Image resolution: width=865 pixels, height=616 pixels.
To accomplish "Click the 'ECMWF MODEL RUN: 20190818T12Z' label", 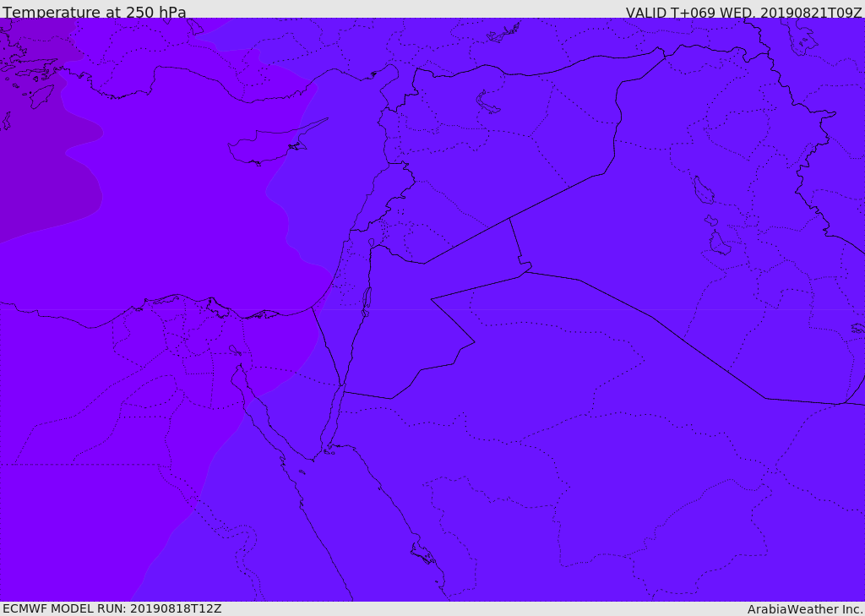I will [112, 609].
